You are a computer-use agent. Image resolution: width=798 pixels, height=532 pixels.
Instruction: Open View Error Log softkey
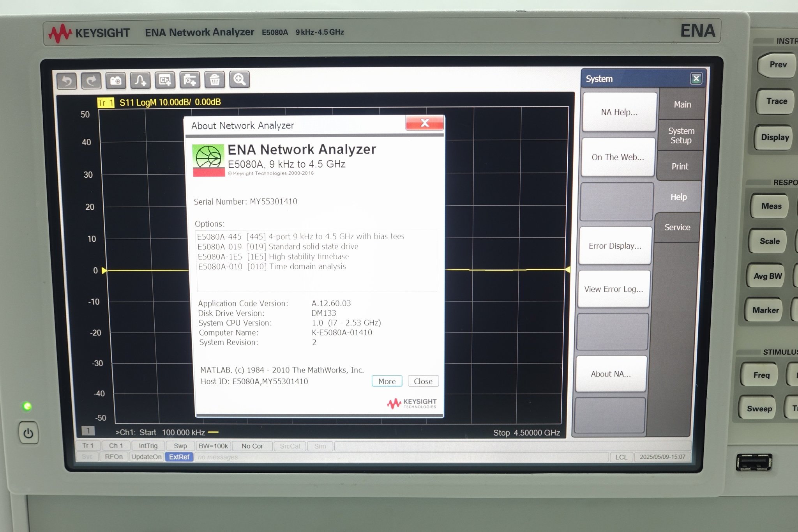614,289
